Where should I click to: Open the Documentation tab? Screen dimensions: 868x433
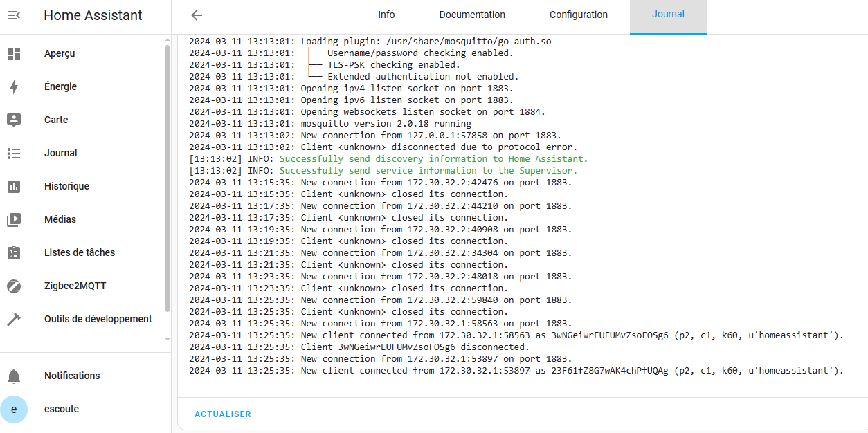(472, 15)
